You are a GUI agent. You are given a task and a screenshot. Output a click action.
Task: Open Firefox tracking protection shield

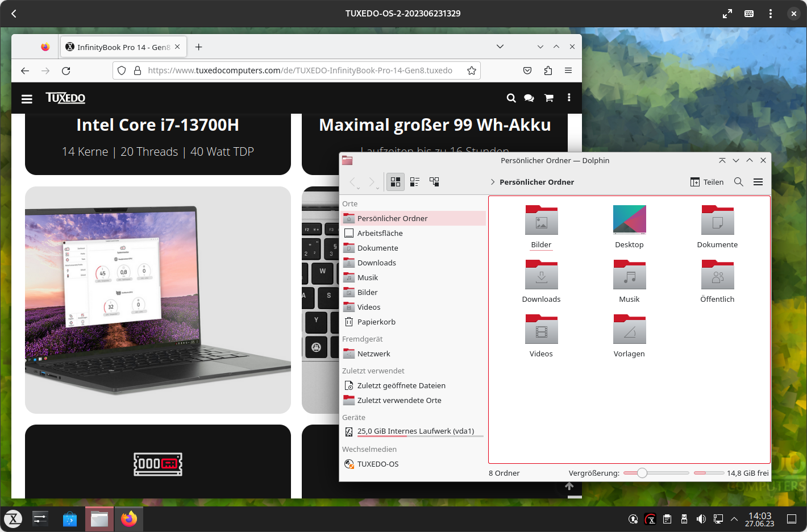(x=122, y=70)
